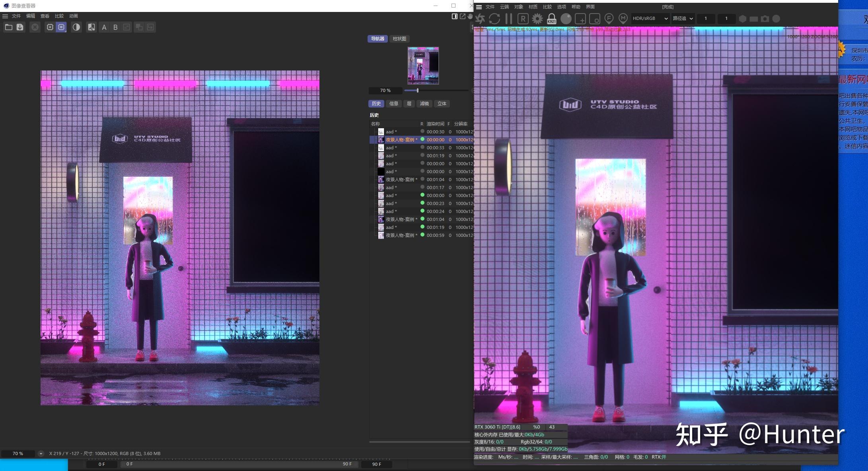Switch to the 滤镜 tab

pyautogui.click(x=424, y=104)
